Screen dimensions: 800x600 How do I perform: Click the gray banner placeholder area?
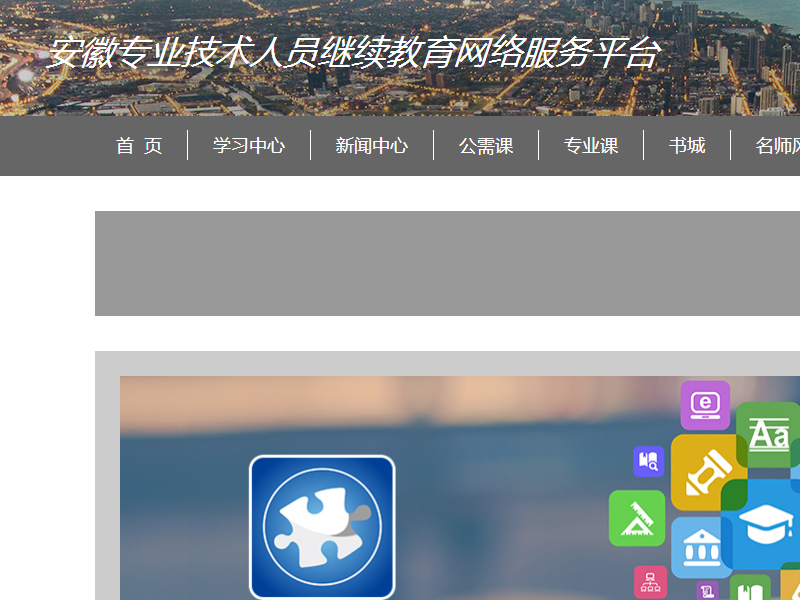(x=447, y=263)
